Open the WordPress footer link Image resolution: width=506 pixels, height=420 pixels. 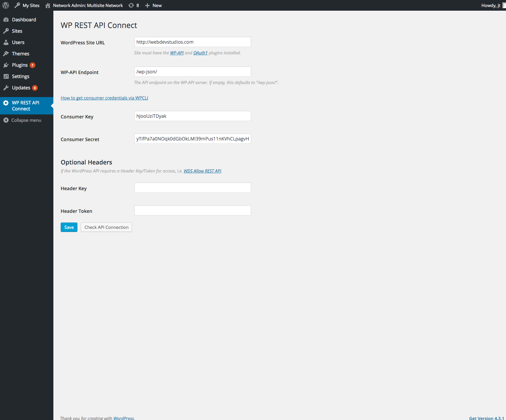point(123,418)
